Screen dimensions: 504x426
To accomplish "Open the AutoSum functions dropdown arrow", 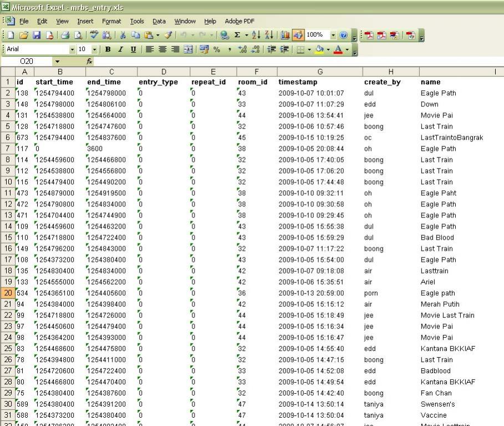I will 246,35.
